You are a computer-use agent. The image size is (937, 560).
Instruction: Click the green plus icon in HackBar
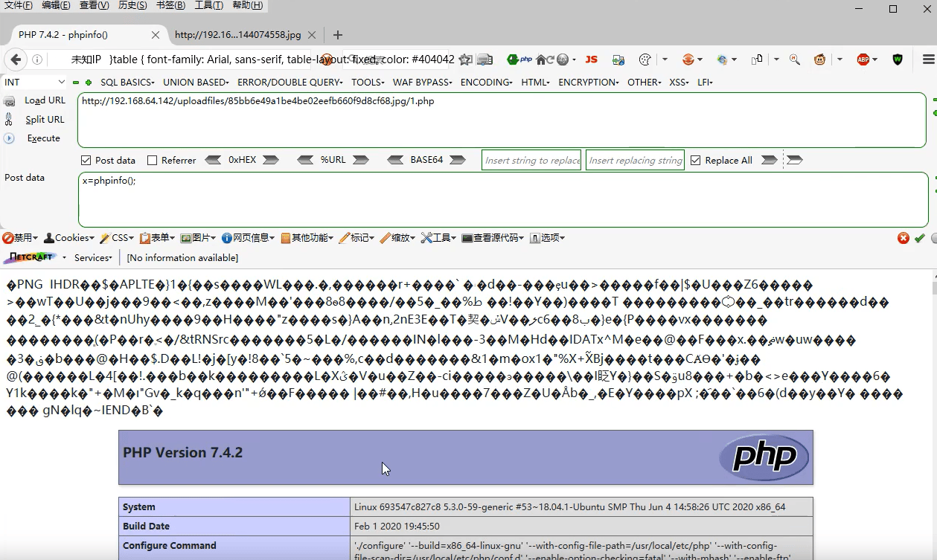coord(88,83)
